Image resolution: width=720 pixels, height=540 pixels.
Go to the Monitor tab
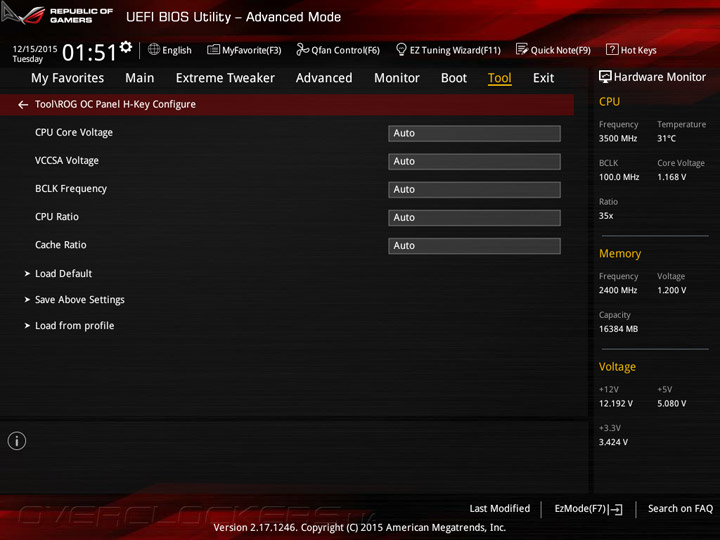[x=397, y=78]
